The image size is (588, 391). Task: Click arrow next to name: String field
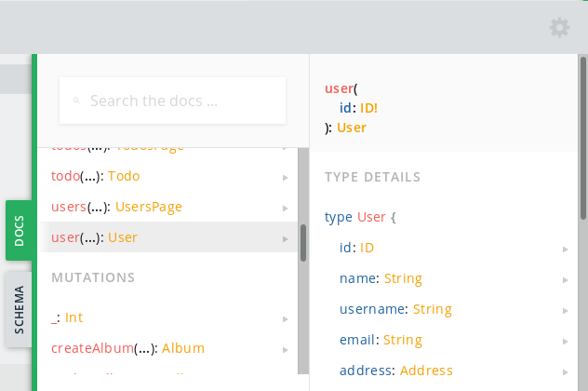pos(565,280)
